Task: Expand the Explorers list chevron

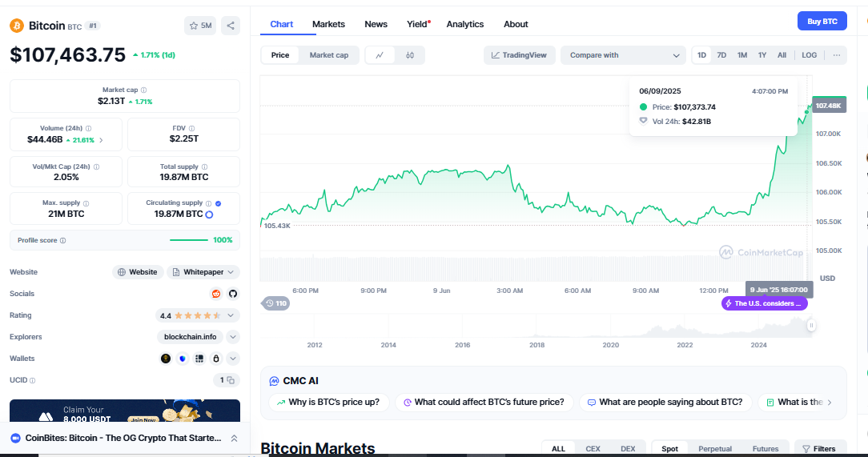Action: pos(233,337)
